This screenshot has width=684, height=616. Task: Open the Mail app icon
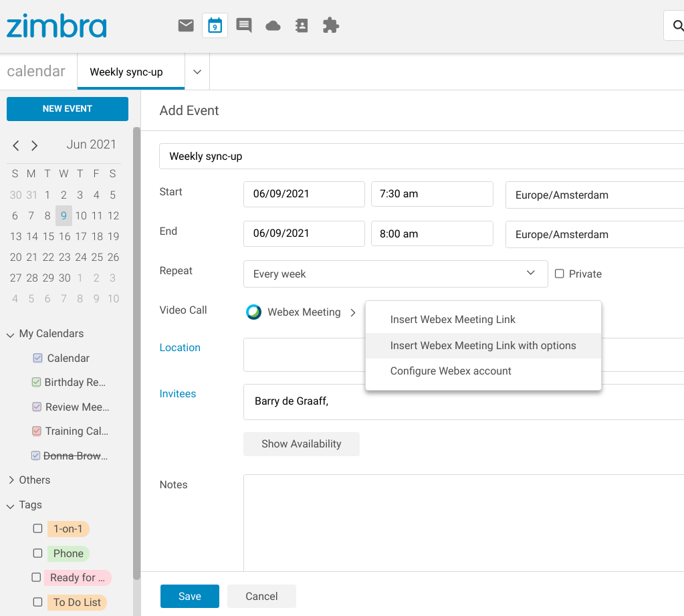click(x=186, y=25)
